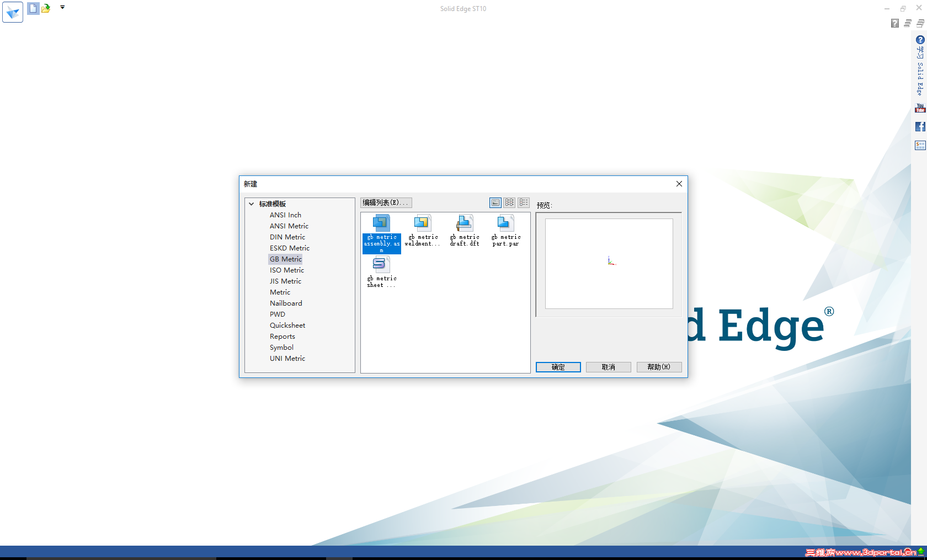Select UNI Metric template folder
Screen dimensions: 927x560
coord(287,359)
